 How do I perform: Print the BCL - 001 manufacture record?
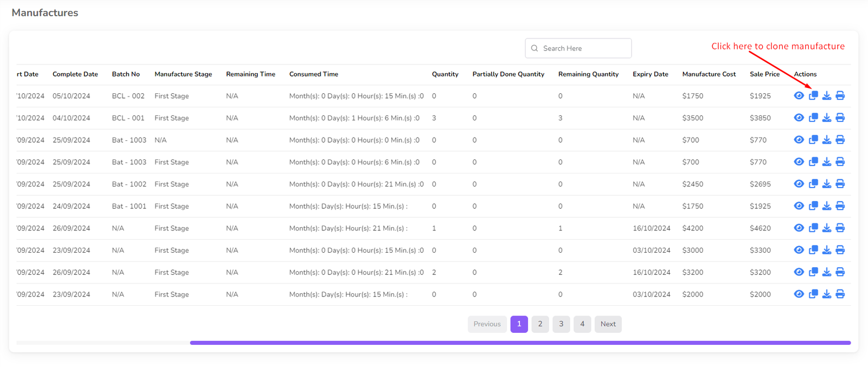[840, 118]
